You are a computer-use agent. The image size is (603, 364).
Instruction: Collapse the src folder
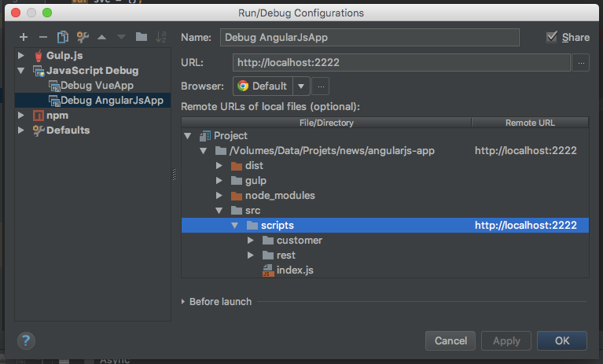click(x=219, y=211)
